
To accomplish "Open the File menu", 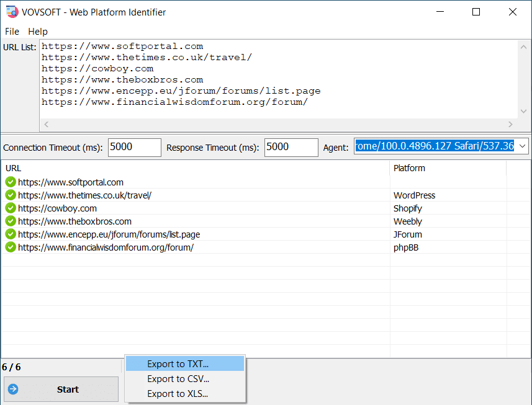I will 12,32.
